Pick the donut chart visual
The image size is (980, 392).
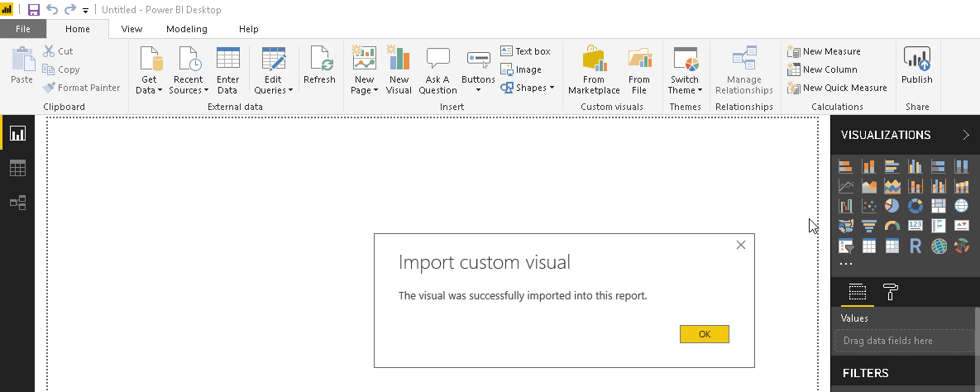click(915, 206)
